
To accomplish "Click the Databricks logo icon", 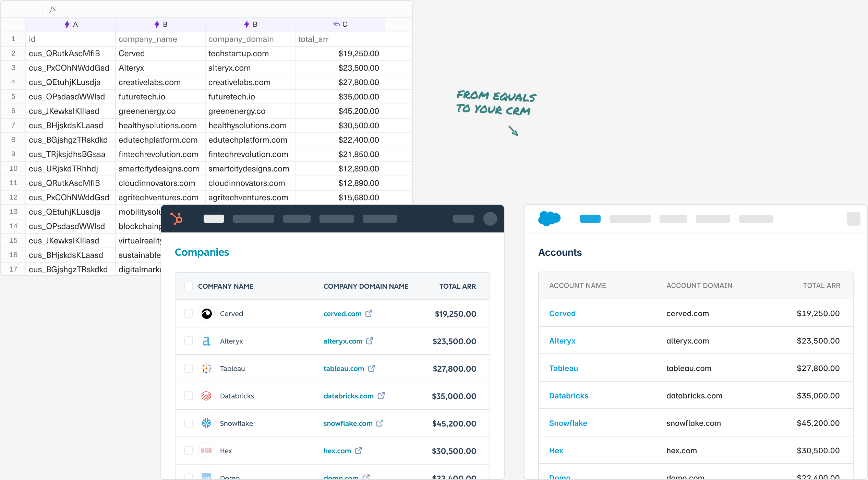I will click(x=206, y=396).
